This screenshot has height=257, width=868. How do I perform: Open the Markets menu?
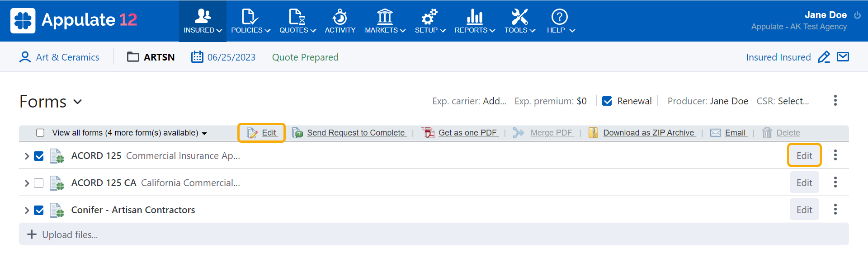tap(385, 21)
